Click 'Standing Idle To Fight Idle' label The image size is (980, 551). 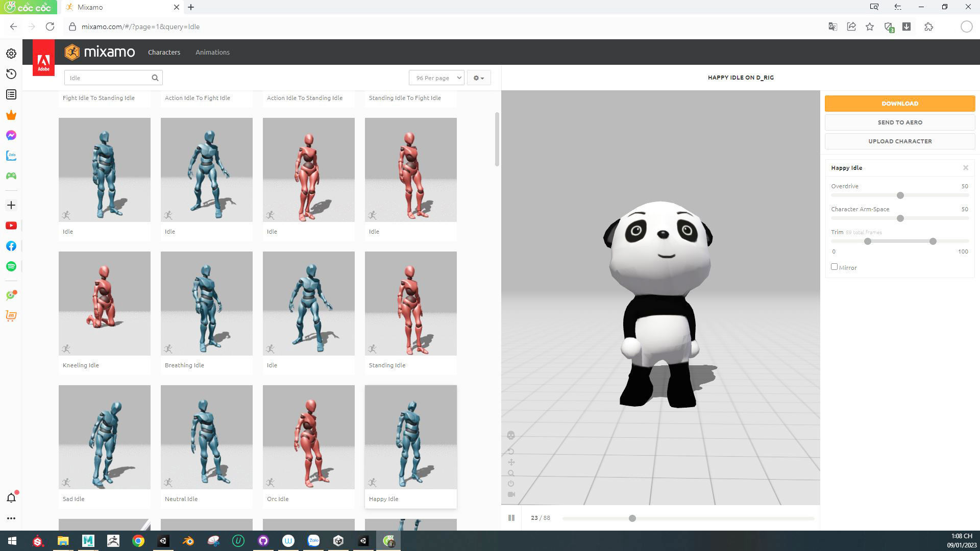(x=405, y=98)
